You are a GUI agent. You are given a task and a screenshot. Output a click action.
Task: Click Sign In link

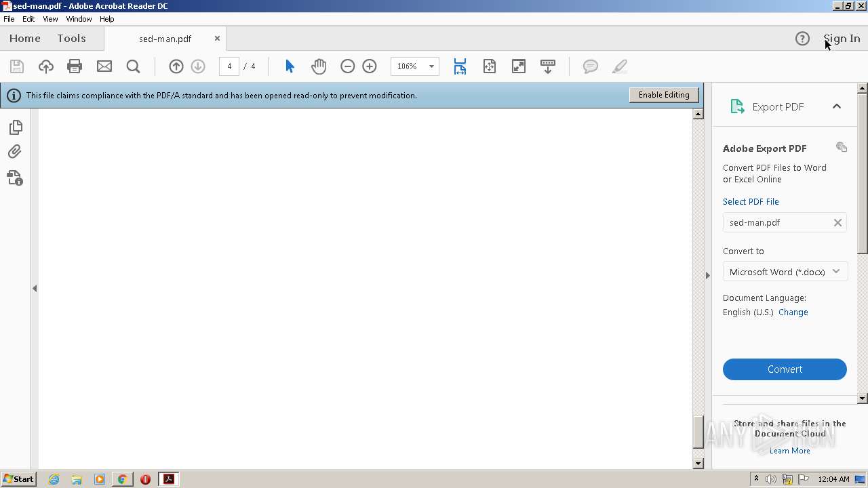click(x=842, y=39)
